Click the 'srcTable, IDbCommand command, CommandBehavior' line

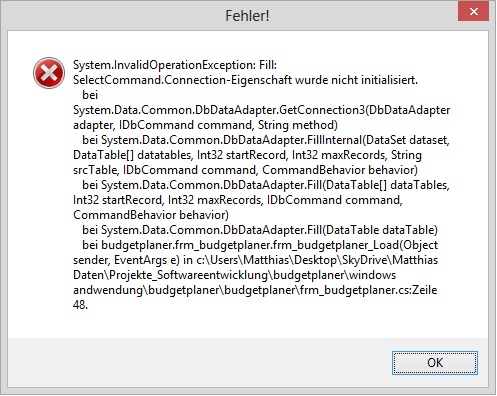click(245, 170)
